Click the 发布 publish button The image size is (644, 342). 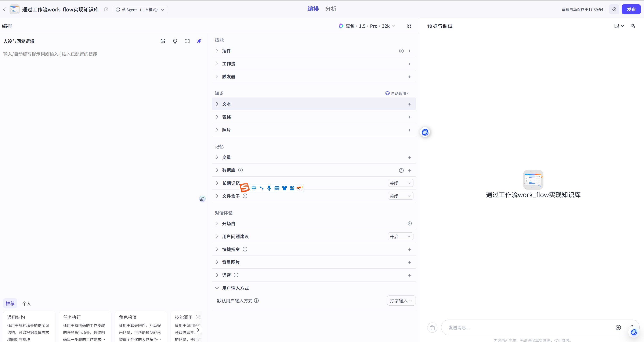(x=631, y=10)
